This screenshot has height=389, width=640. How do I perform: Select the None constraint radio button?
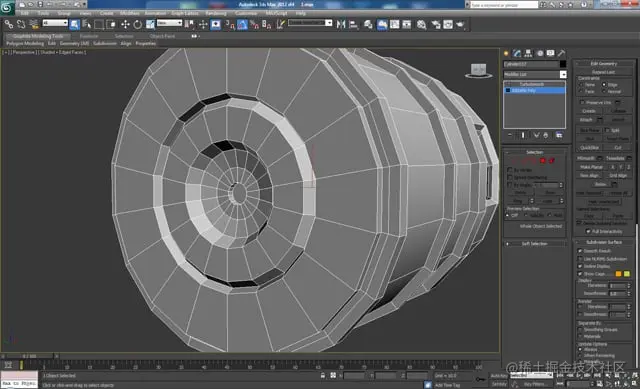[581, 84]
